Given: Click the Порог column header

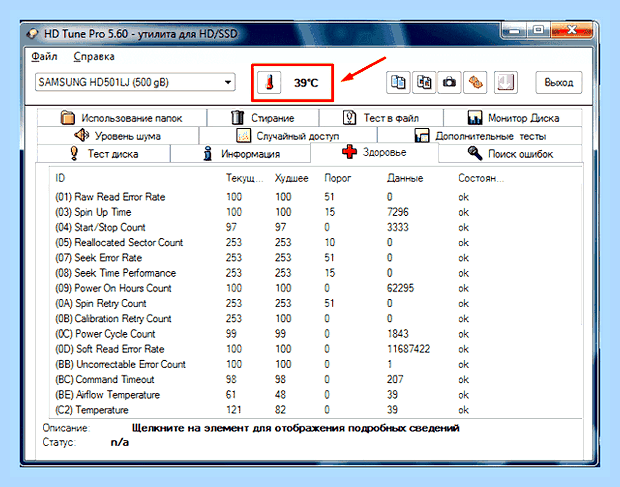Looking at the screenshot, I should click(x=337, y=178).
